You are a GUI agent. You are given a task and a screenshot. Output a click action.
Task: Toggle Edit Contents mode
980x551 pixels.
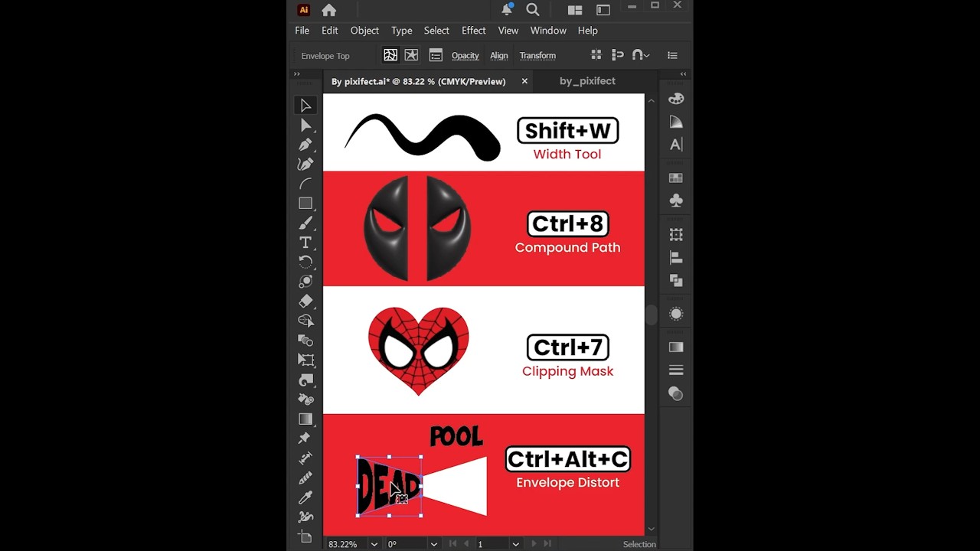pos(412,55)
